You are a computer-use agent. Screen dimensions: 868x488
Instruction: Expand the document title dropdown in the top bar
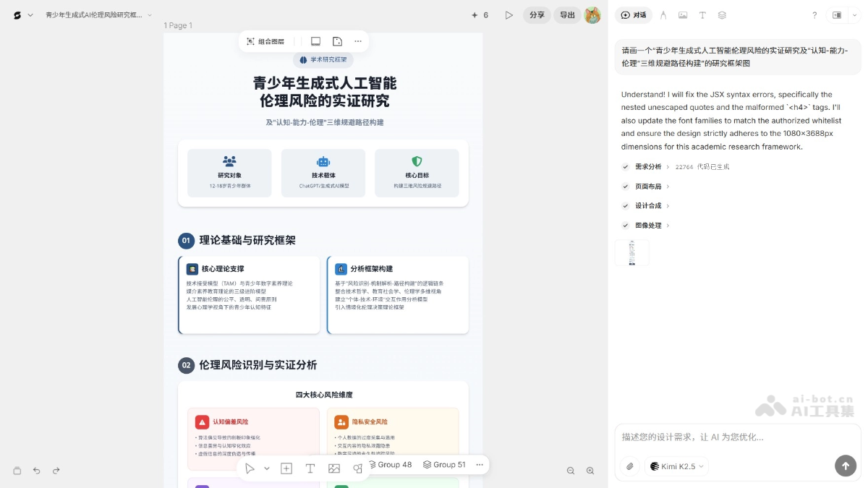tap(149, 14)
